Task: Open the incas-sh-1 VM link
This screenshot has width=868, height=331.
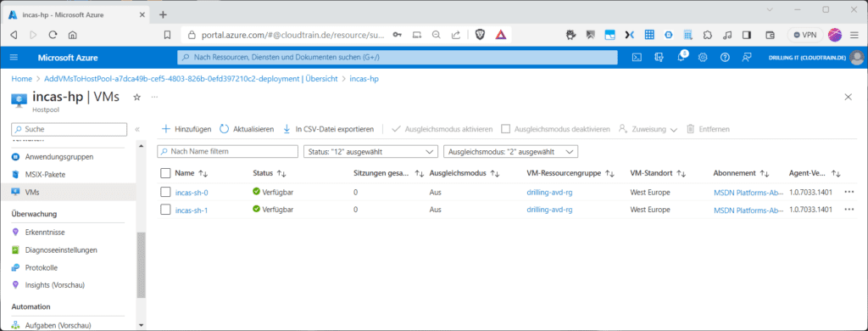Action: (192, 210)
